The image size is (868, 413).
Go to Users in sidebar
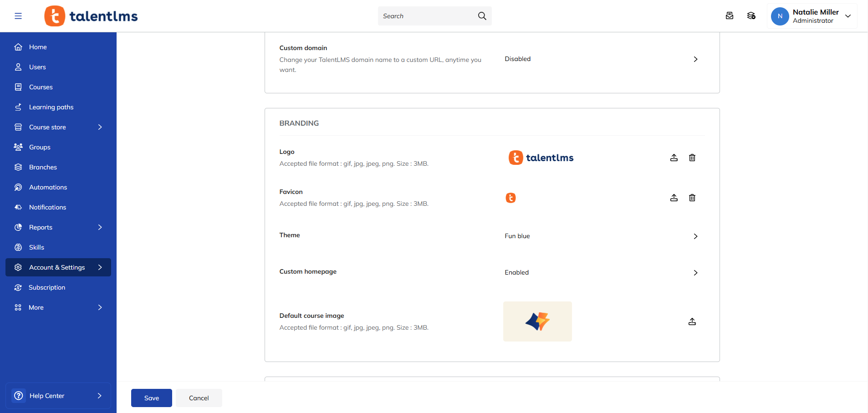(37, 67)
